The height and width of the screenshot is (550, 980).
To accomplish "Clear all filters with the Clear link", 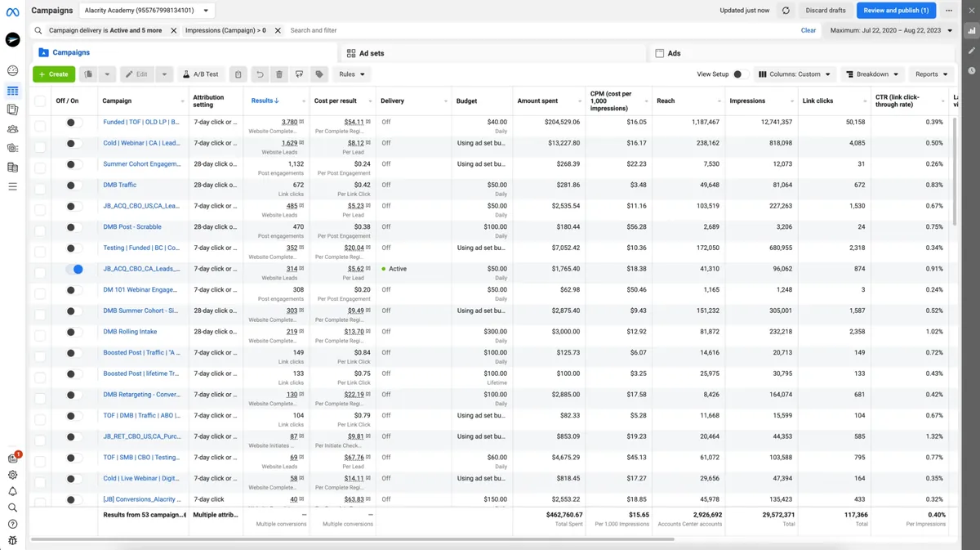I will 808,30.
